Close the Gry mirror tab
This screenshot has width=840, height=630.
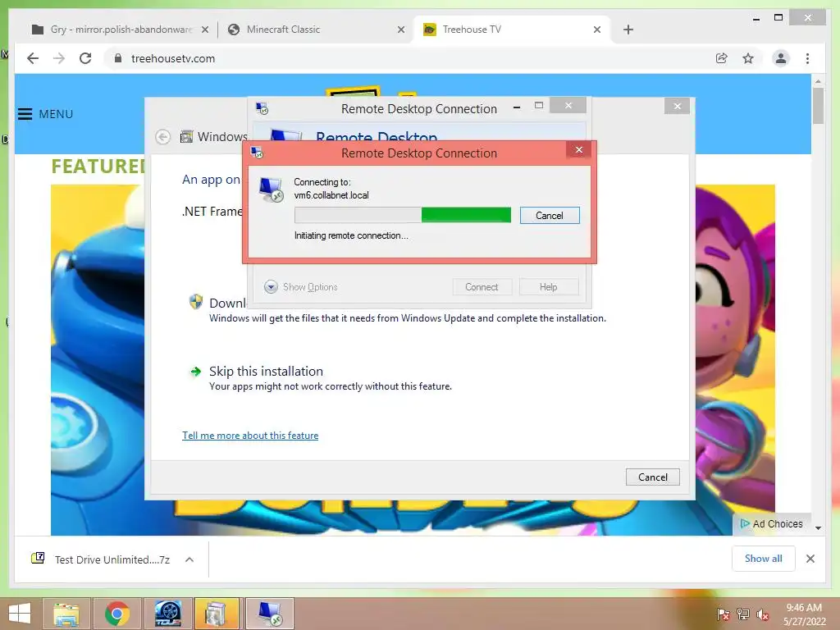204,30
